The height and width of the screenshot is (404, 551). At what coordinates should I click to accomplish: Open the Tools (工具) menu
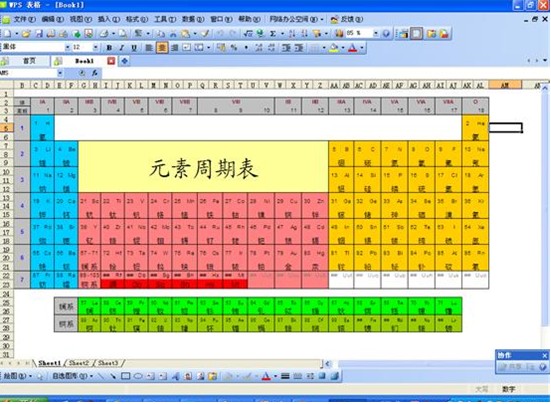click(x=165, y=19)
